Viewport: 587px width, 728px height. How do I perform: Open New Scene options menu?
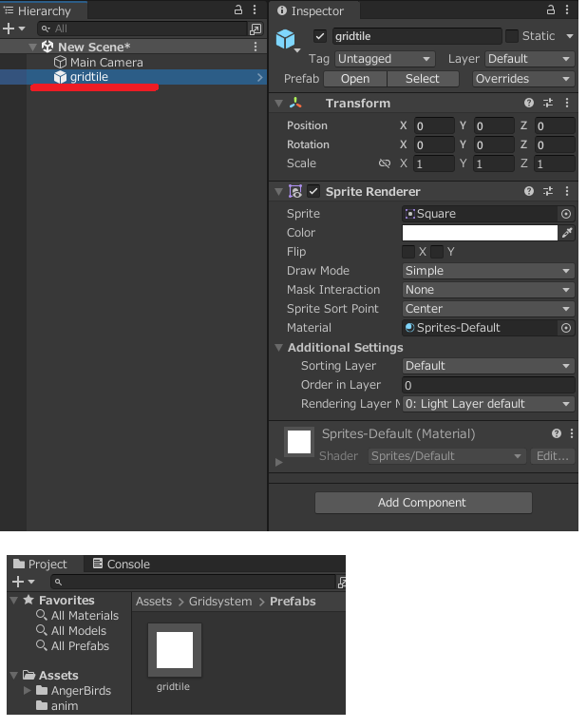(x=256, y=47)
